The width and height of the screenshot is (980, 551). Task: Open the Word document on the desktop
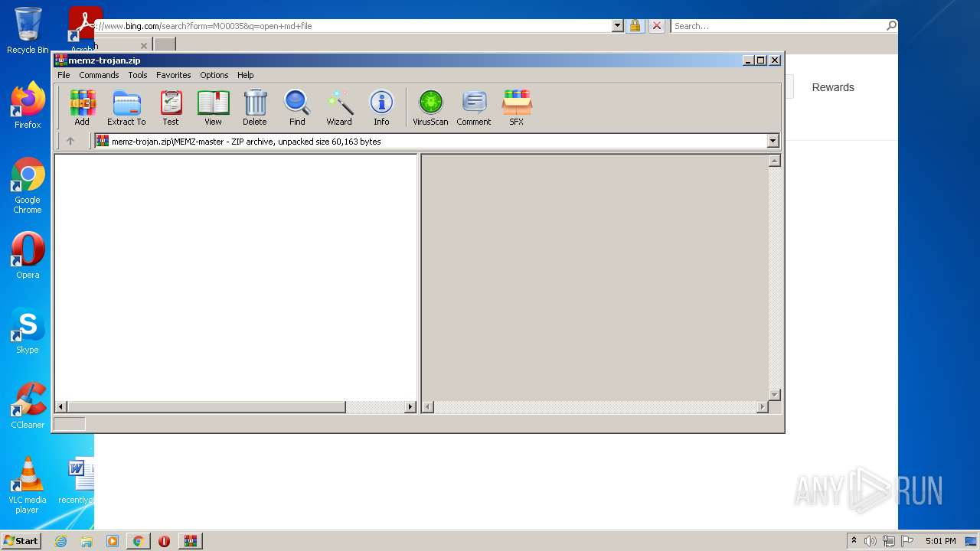pos(77,481)
